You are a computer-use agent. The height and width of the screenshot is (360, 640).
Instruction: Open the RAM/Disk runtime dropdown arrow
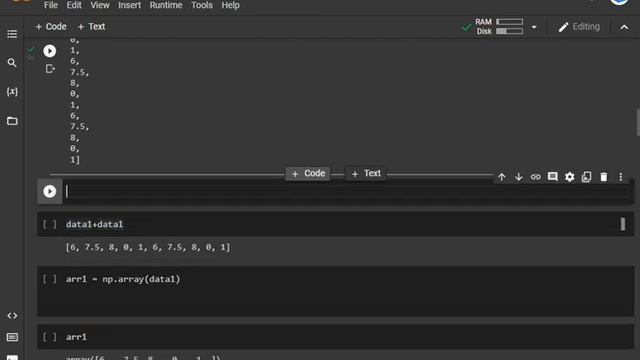(x=534, y=27)
